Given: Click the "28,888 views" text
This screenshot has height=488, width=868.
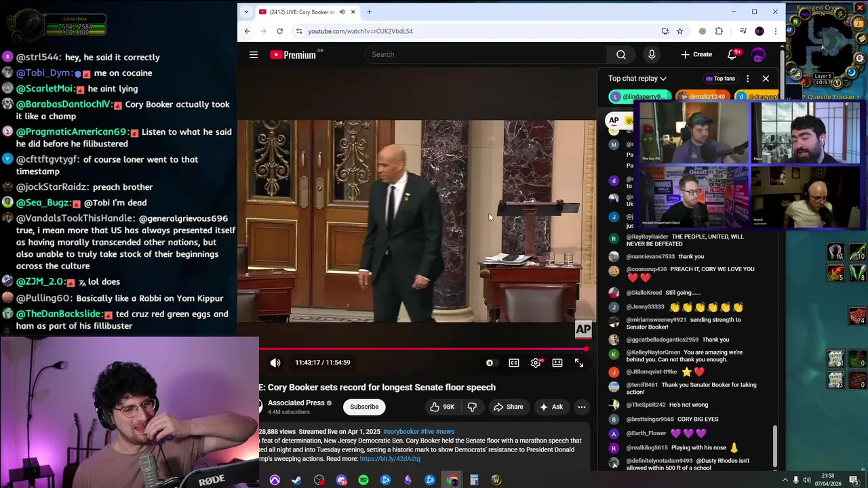Looking at the screenshot, I should [x=277, y=432].
